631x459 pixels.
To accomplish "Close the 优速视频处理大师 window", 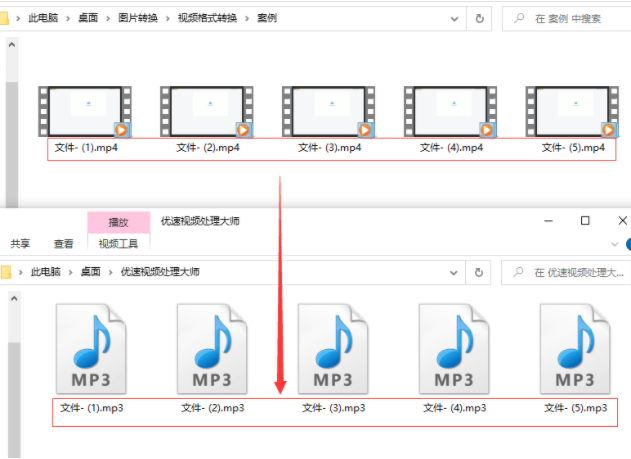I will (622, 221).
